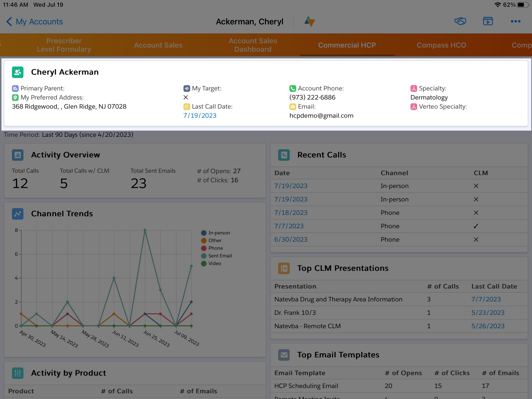Screen dimensions: 532x399
Task: Tap the handshake engage icon
Action: [x=460, y=21]
